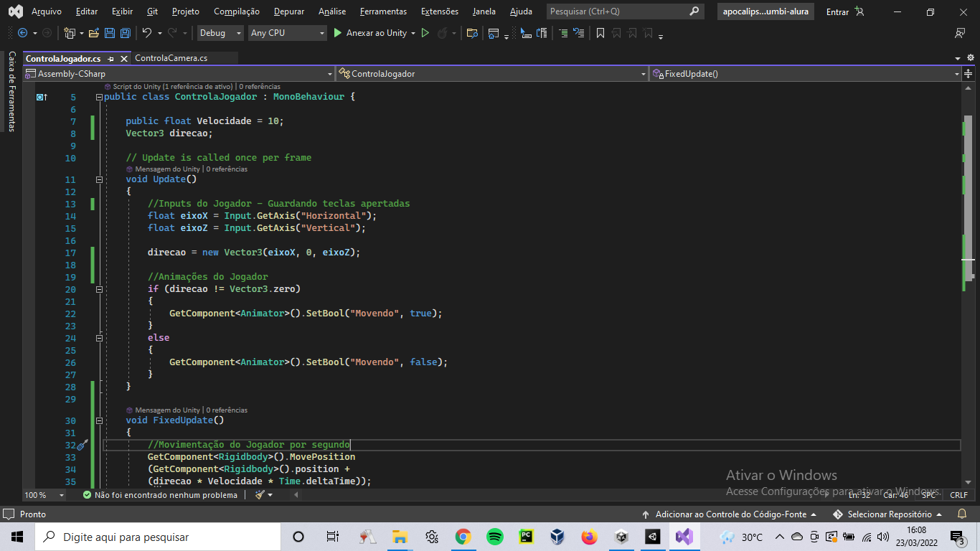Click the editor vertical scrollbar
This screenshot has width=980, height=551.
coord(968,283)
